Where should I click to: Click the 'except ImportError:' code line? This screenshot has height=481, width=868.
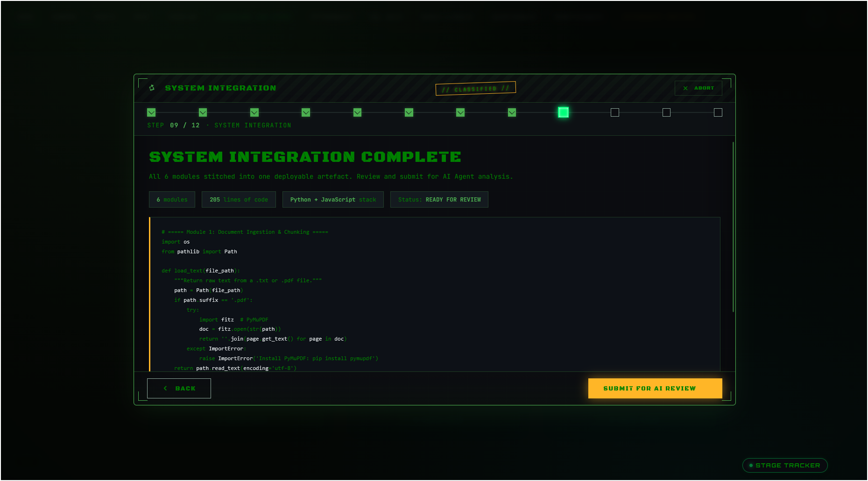point(217,349)
